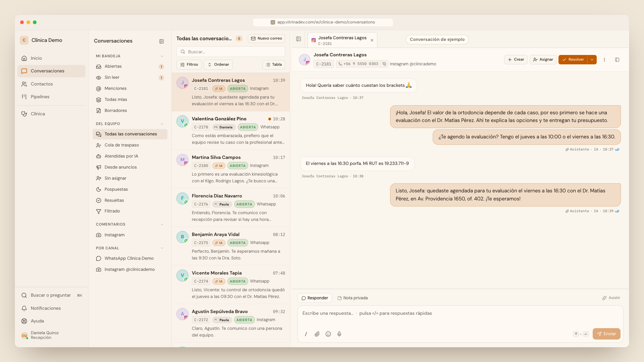This screenshot has width=644, height=362.
Task: Open the Clínica stethoscope section
Action: click(52, 114)
